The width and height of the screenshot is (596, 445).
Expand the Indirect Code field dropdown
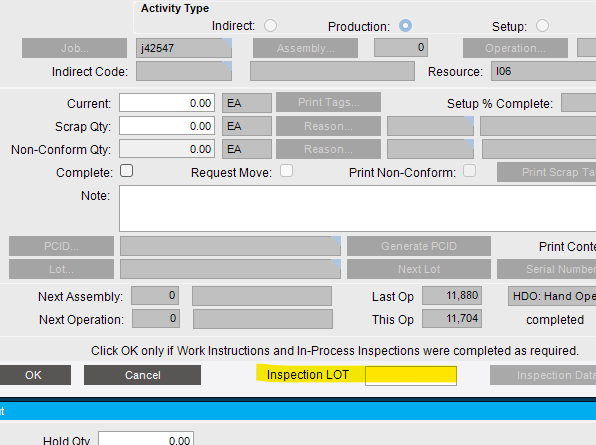click(x=227, y=65)
